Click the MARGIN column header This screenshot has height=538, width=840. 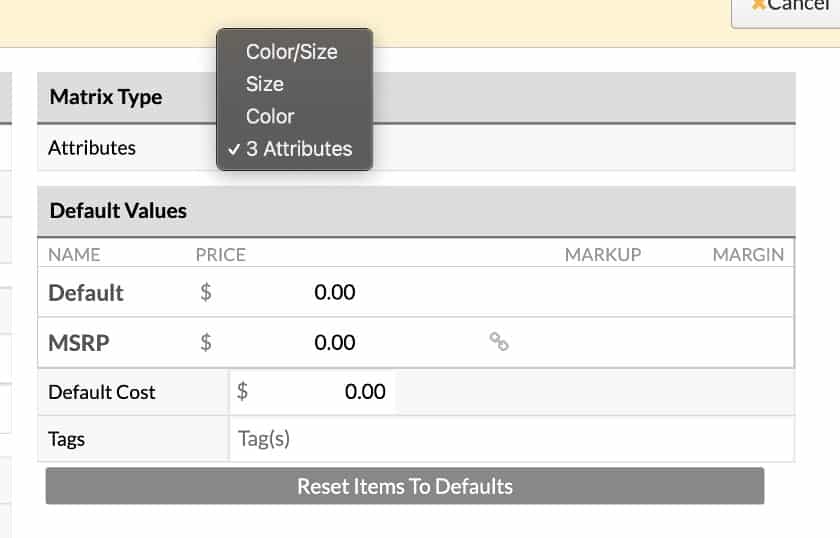click(748, 255)
